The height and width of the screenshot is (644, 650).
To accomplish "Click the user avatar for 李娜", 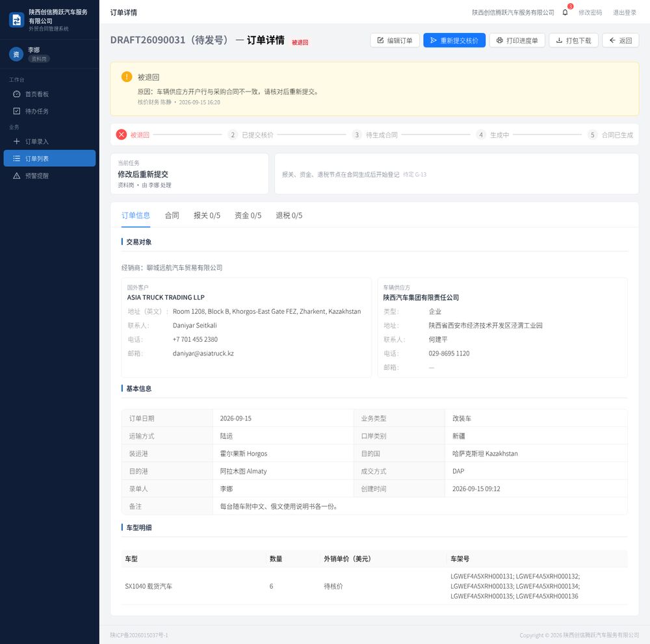I will pos(16,55).
